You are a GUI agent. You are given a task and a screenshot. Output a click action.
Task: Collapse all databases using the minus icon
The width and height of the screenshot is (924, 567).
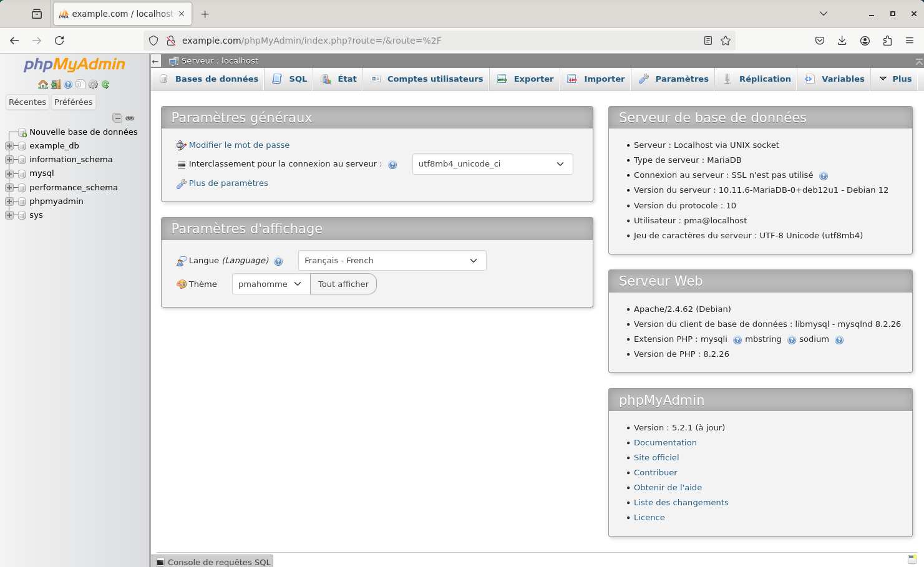[117, 118]
